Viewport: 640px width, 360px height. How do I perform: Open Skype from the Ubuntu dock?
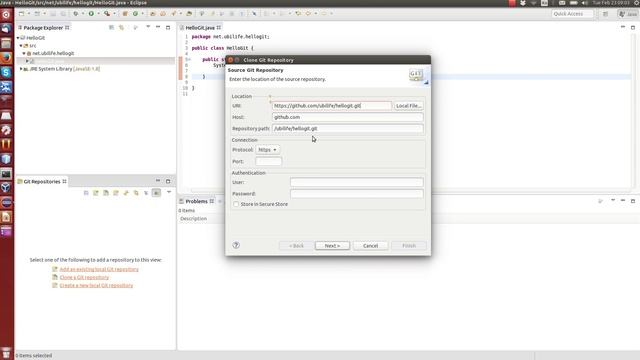coord(6,73)
